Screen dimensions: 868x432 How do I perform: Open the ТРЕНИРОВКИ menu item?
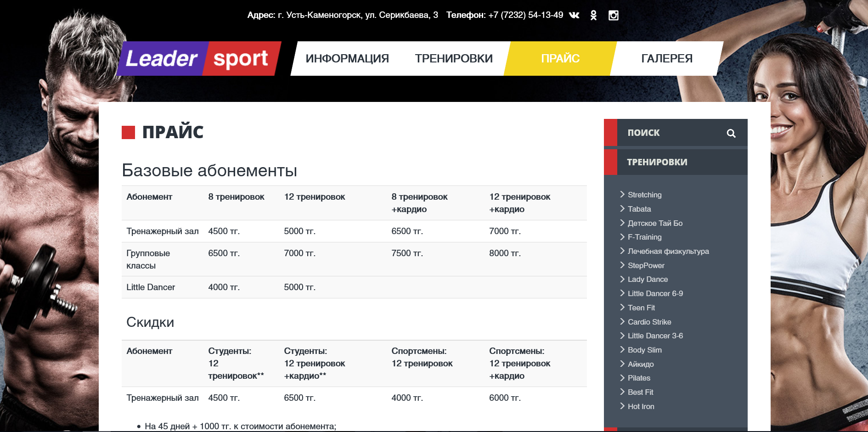point(454,58)
